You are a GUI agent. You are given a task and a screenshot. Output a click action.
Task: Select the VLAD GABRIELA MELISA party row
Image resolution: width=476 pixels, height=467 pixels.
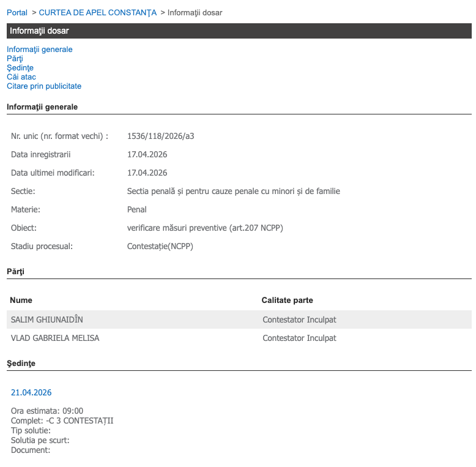tap(55, 338)
